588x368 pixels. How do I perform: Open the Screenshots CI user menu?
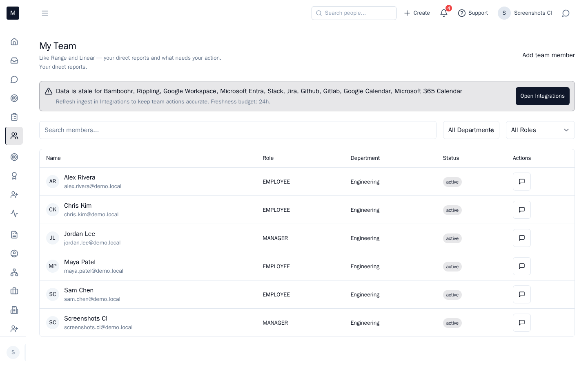click(525, 13)
